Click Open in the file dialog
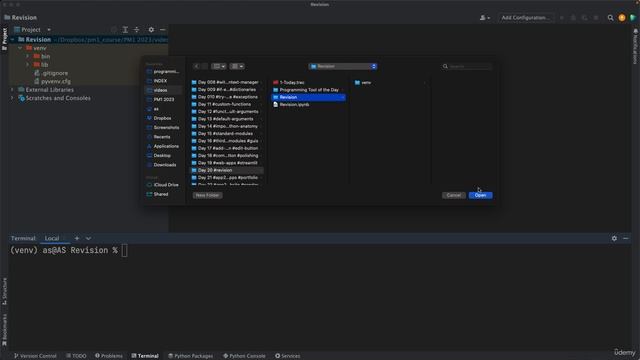This screenshot has height=360, width=640. [480, 195]
